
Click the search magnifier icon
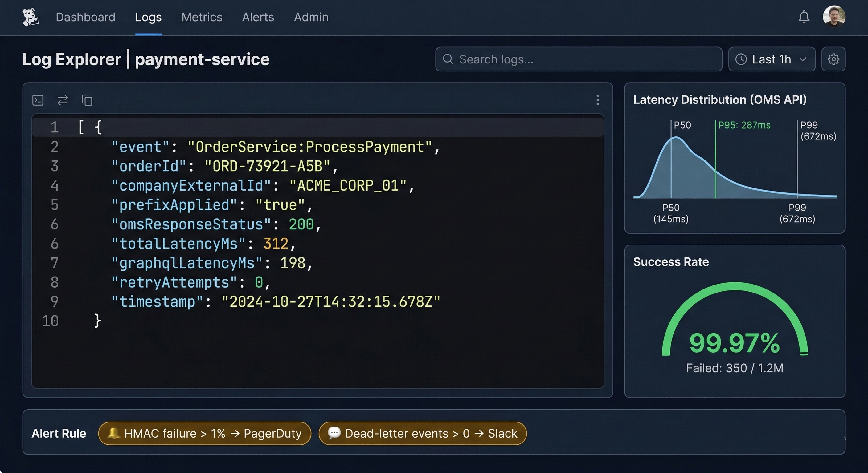tap(448, 59)
